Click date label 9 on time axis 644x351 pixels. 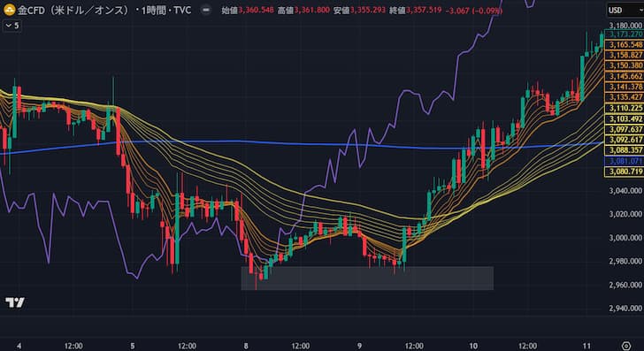coord(359,346)
